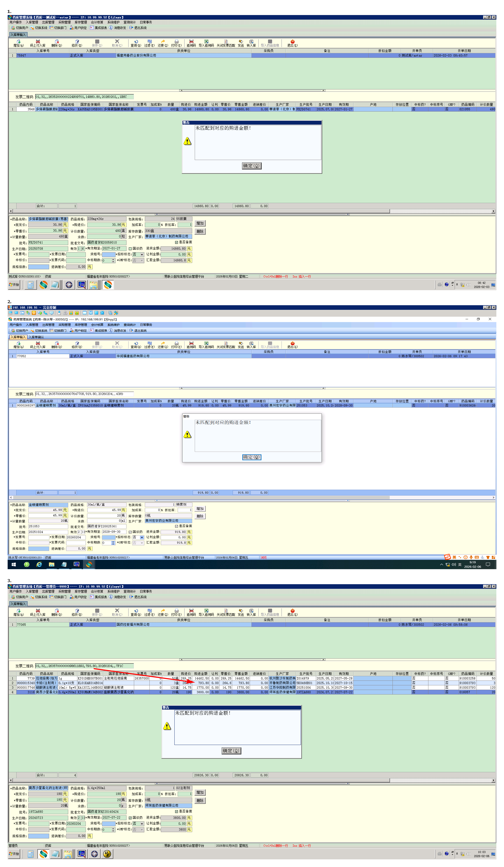The height and width of the screenshot is (867, 504).
Task: Toggle 是否备案 checkbox in first screenshot form
Action: click(177, 242)
